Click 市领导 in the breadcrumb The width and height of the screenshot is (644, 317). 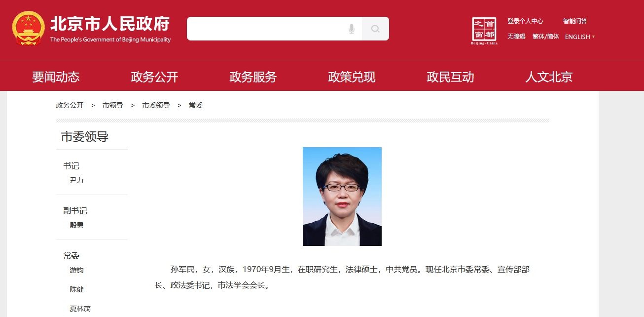[113, 105]
